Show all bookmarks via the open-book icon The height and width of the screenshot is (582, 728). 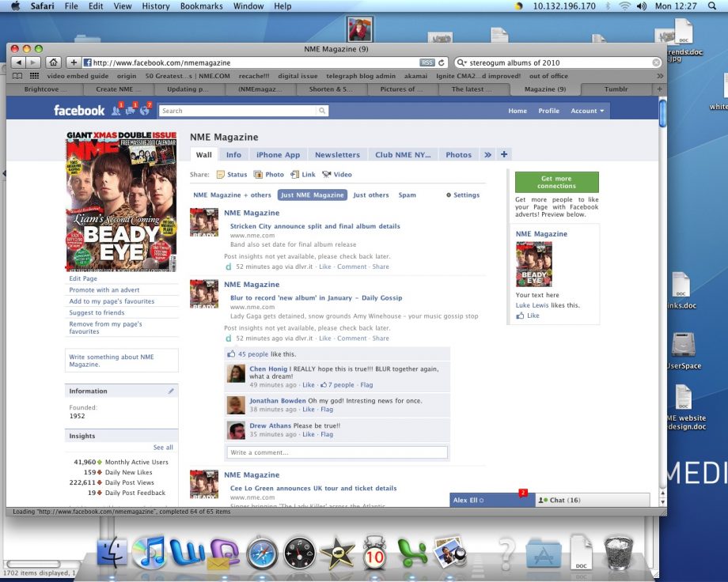pyautogui.click(x=17, y=76)
